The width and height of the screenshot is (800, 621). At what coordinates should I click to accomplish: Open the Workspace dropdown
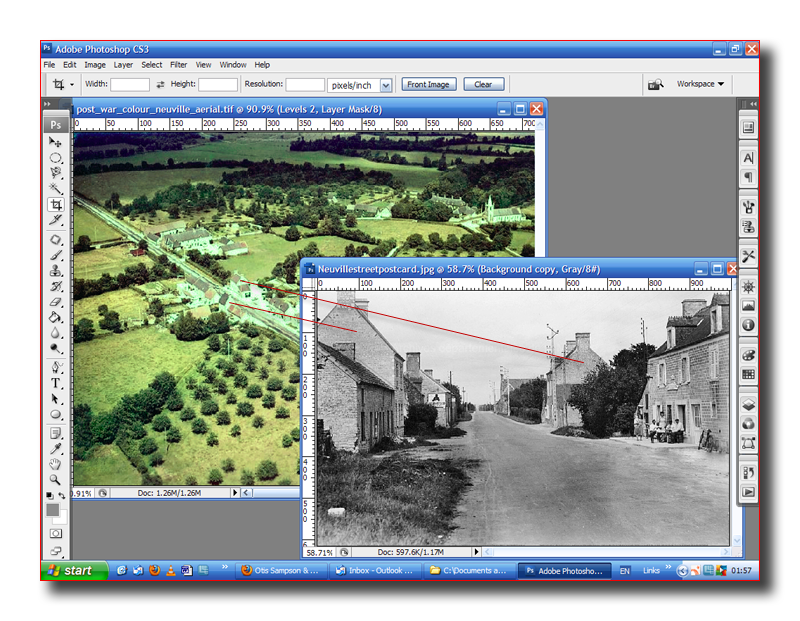tap(700, 84)
